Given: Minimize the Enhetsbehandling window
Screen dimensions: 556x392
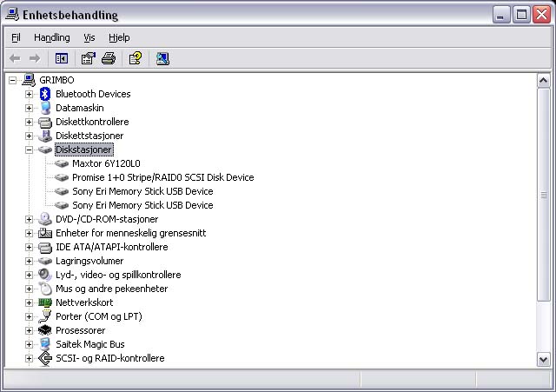Looking at the screenshot, I should pos(500,15).
